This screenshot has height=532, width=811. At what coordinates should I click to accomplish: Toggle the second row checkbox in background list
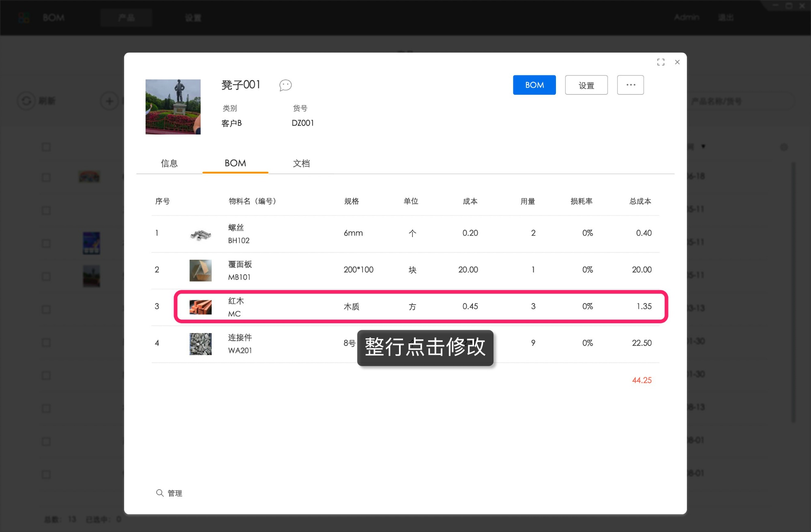[46, 211]
